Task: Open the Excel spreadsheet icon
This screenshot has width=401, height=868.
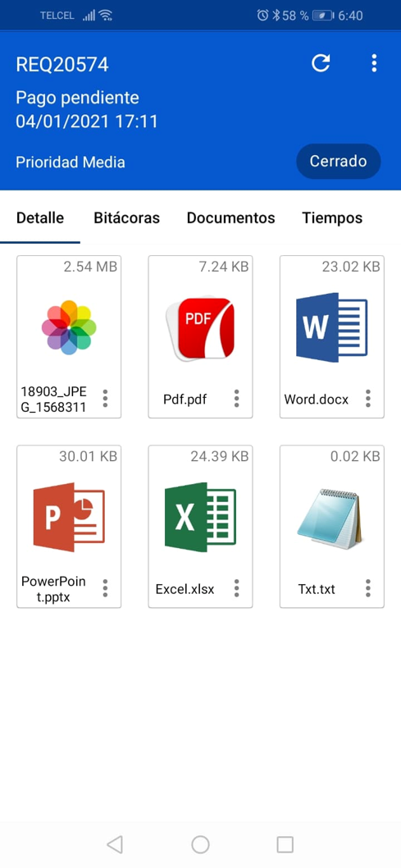Action: tap(200, 517)
